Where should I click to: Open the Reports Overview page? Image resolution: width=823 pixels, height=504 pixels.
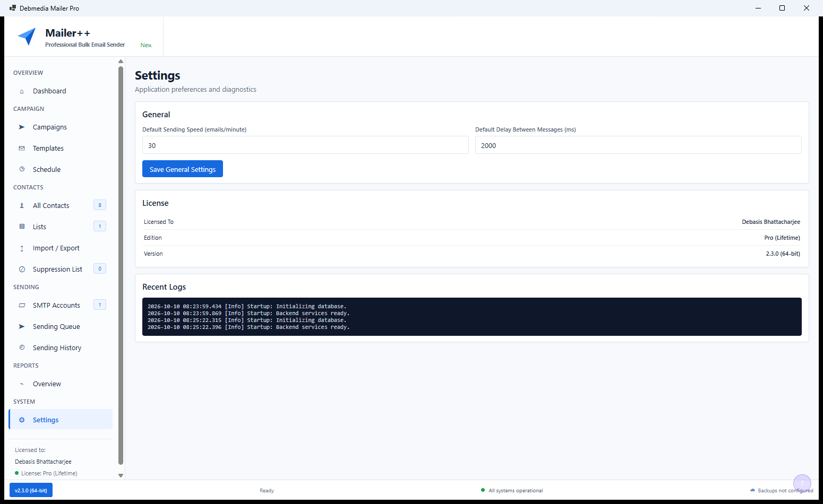coord(61,384)
